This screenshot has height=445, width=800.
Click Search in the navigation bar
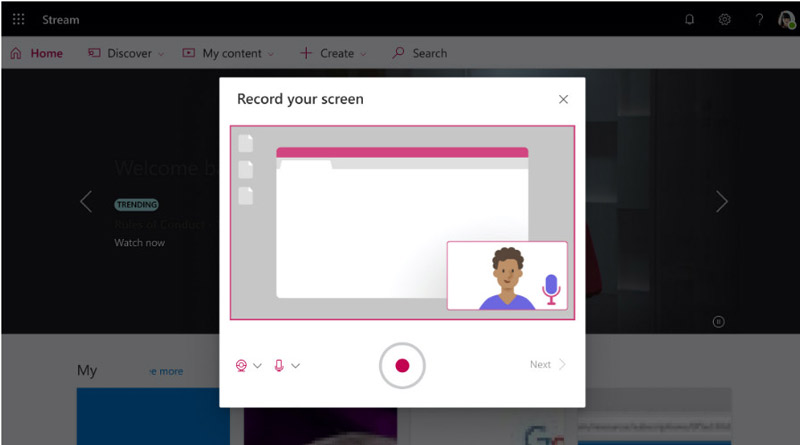pos(420,53)
